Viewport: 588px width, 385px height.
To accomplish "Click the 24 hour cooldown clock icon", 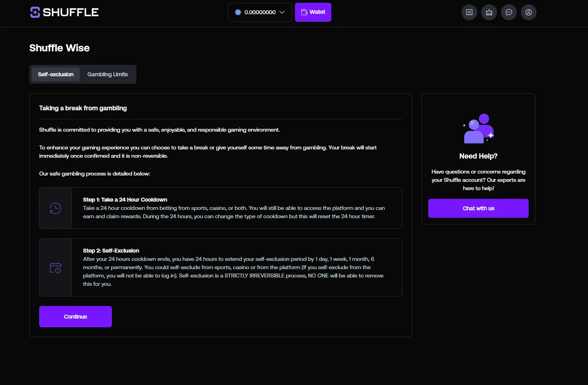I will pyautogui.click(x=55, y=208).
